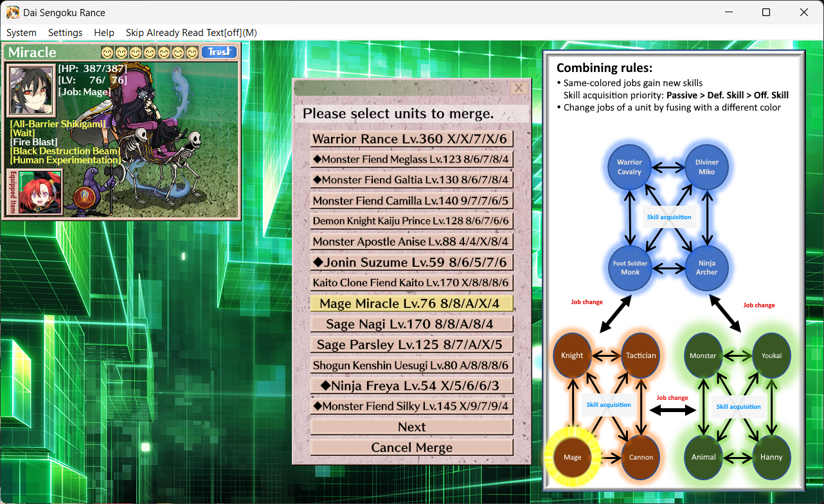Click Miracle's name in the status header
824x504 pixels.
click(x=32, y=52)
